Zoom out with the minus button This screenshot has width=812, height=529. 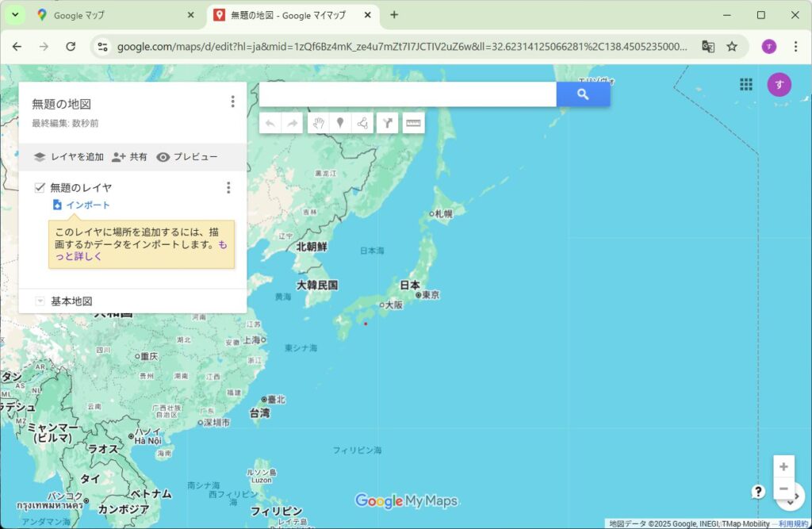coord(783,489)
